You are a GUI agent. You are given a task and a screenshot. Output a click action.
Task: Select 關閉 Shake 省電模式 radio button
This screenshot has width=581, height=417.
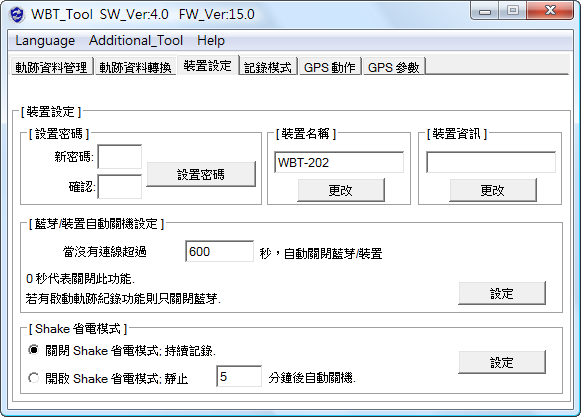pos(33,350)
